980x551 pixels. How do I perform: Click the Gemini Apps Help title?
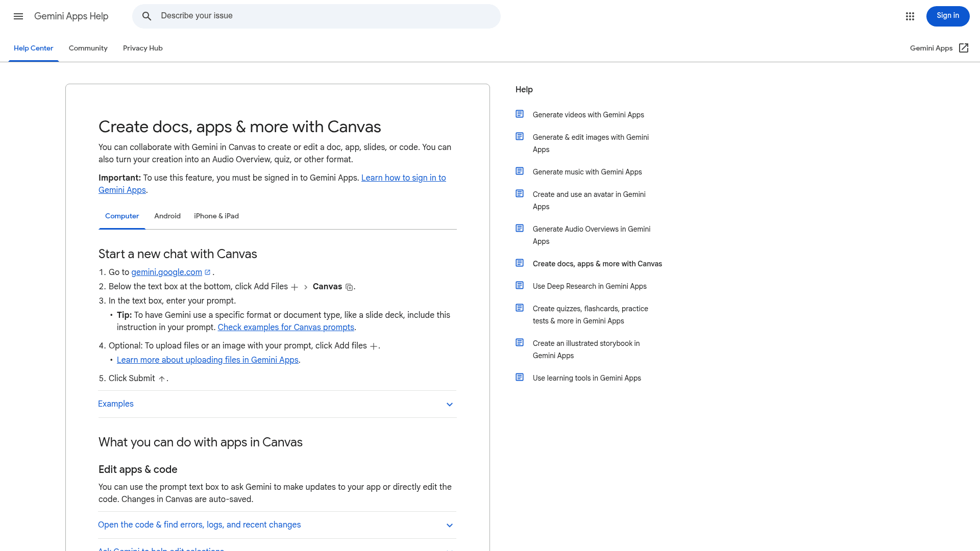[x=71, y=16]
